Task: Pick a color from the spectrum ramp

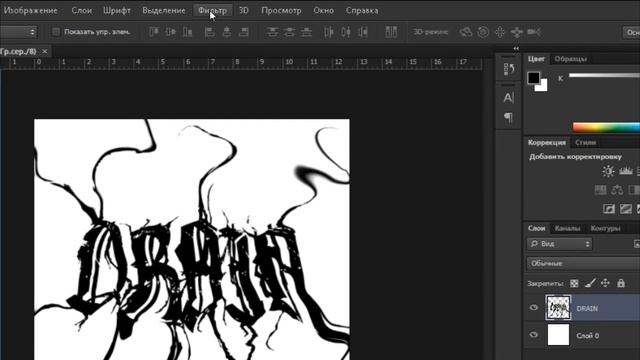Action: (x=606, y=128)
